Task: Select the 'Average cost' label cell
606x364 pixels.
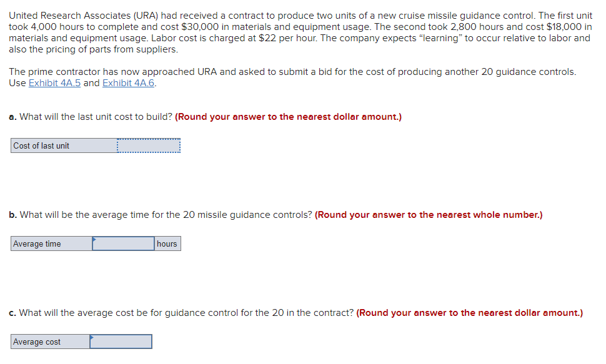Action: point(50,342)
